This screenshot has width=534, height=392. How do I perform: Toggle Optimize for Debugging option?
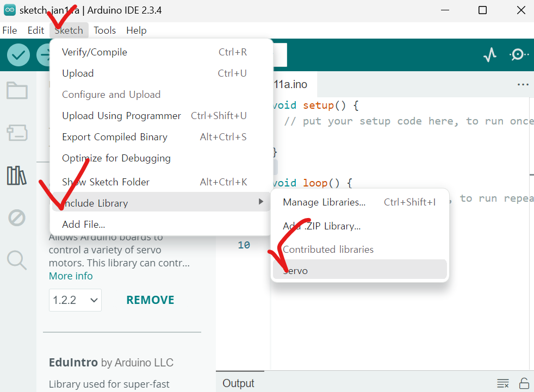(161, 158)
